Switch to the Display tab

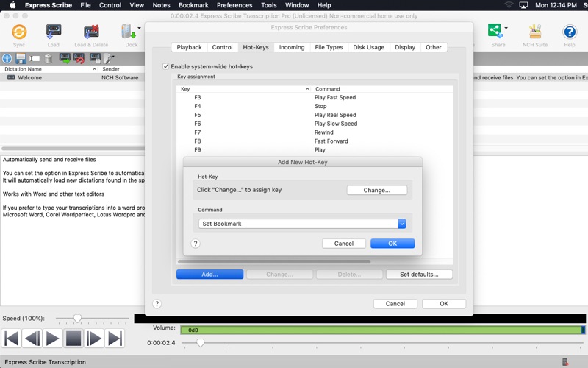click(x=405, y=47)
